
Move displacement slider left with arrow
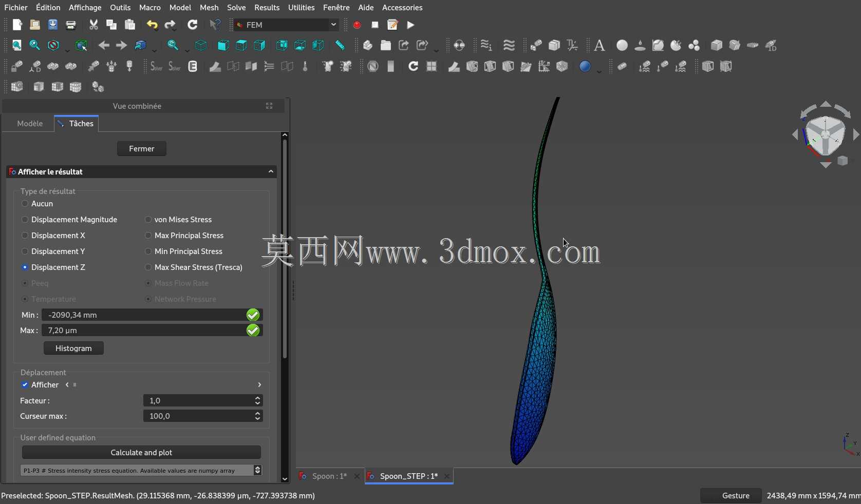coord(67,385)
